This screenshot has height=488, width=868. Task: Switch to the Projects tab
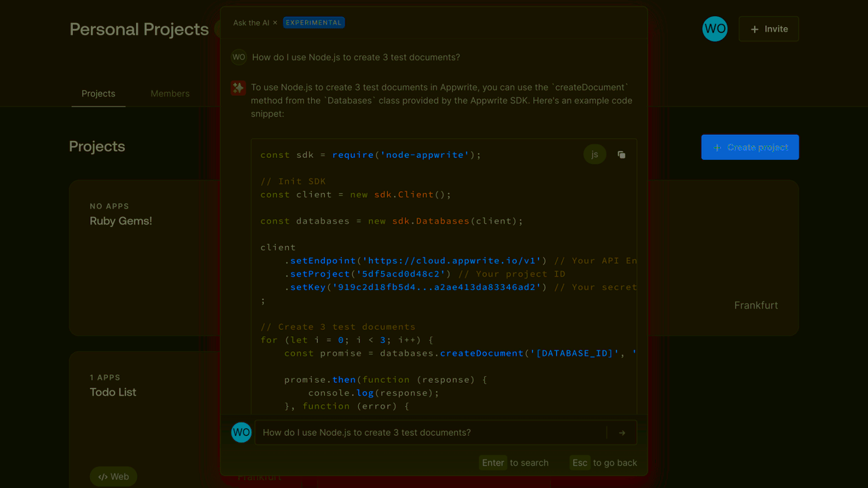[98, 93]
